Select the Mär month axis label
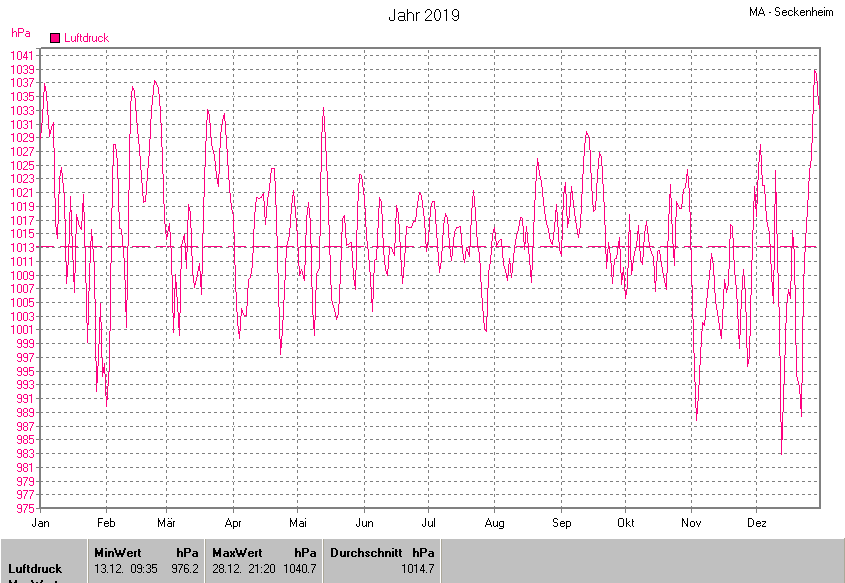845x583 pixels. click(x=167, y=523)
